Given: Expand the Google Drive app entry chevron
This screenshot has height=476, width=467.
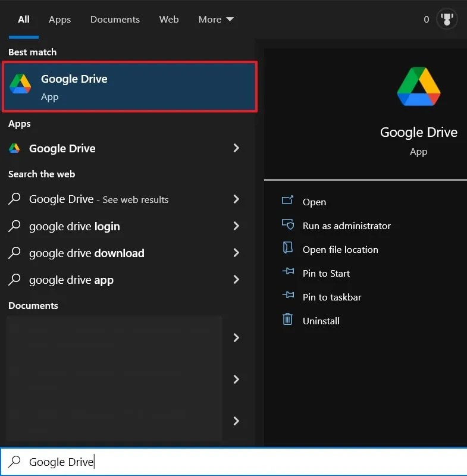Looking at the screenshot, I should click(236, 148).
